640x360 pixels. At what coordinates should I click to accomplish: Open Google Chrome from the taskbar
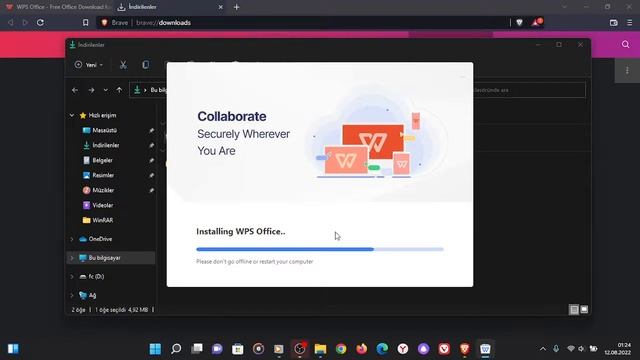coord(341,349)
